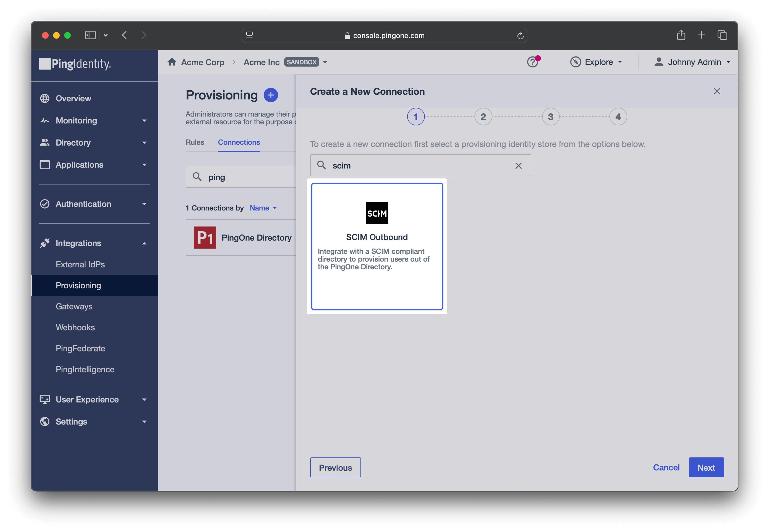Image resolution: width=769 pixels, height=532 pixels.
Task: Expand the Settings menu arrow
Action: [x=144, y=422]
